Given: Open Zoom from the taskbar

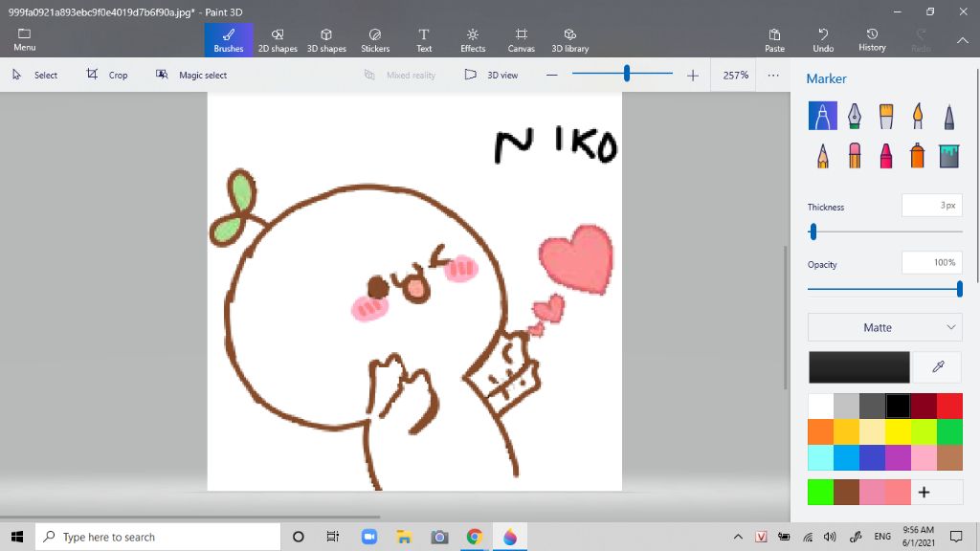Looking at the screenshot, I should tap(369, 537).
